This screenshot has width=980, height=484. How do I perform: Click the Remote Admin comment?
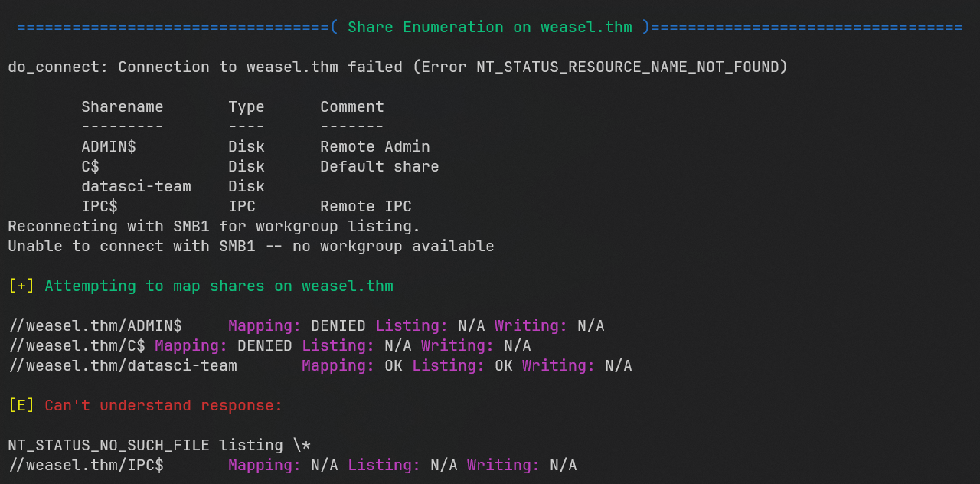click(374, 147)
